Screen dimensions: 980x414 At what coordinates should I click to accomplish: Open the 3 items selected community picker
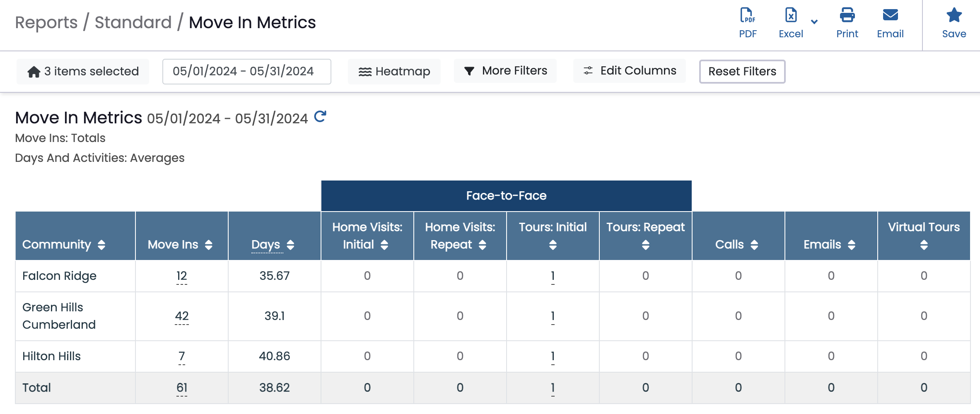[x=83, y=71]
